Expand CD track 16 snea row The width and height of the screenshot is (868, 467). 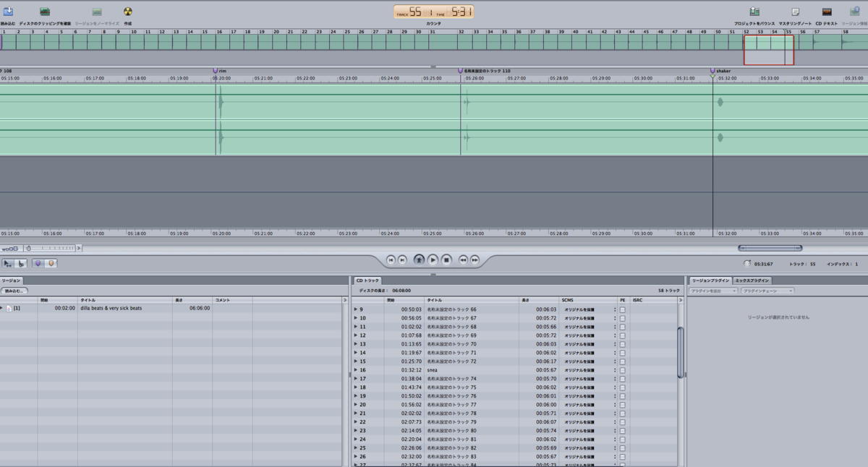[355, 370]
